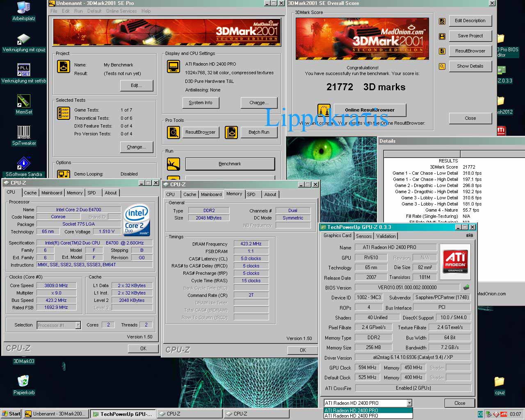Click the Edit... button under Project
The height and width of the screenshot is (420, 525).
(137, 85)
